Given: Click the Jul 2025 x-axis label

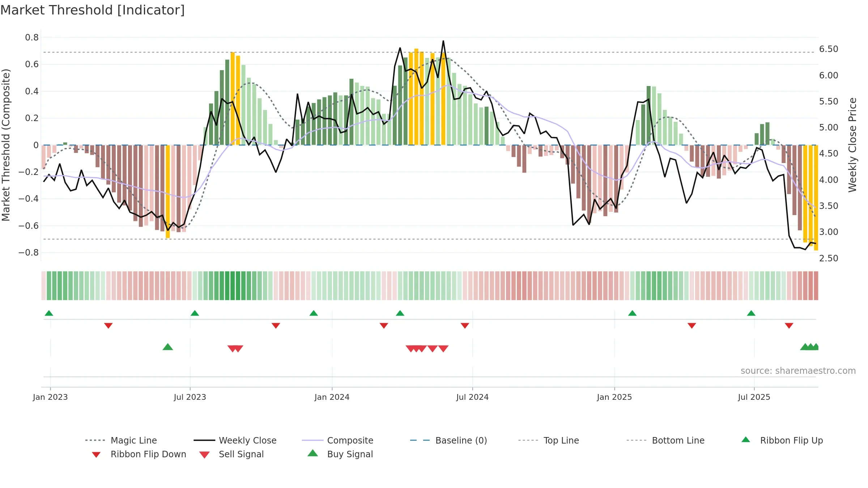Looking at the screenshot, I should [x=754, y=397].
